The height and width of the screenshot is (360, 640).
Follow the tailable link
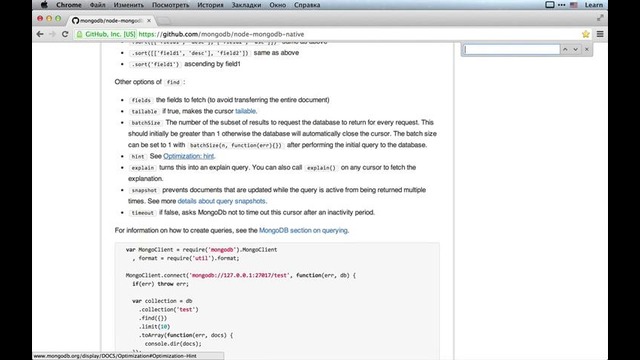tap(245, 111)
